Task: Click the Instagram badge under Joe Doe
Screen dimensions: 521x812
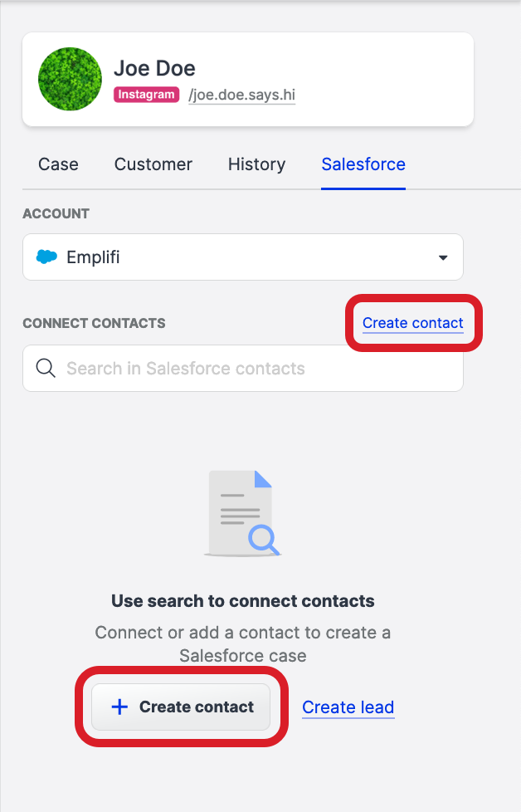Action: coord(146,95)
